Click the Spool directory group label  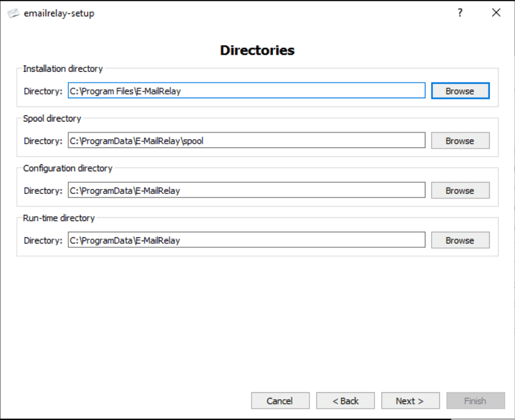point(52,118)
